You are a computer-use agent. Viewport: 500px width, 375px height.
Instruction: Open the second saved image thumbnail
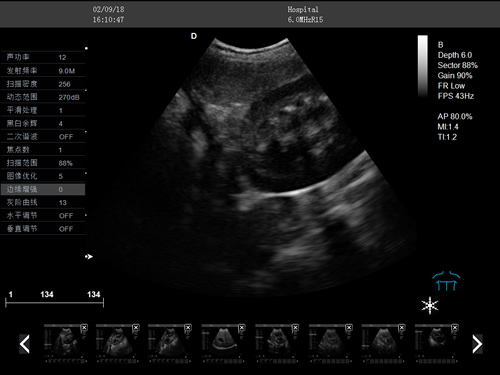117,344
